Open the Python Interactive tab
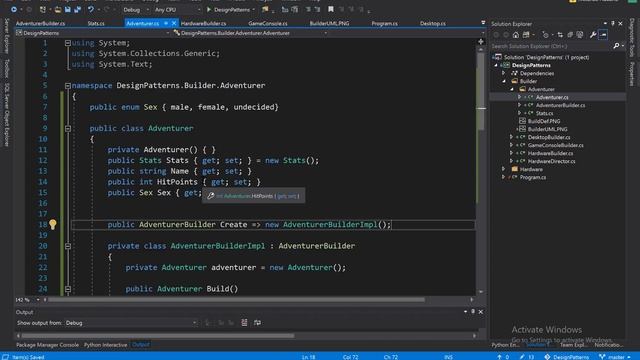The image size is (640, 360). coord(105,345)
